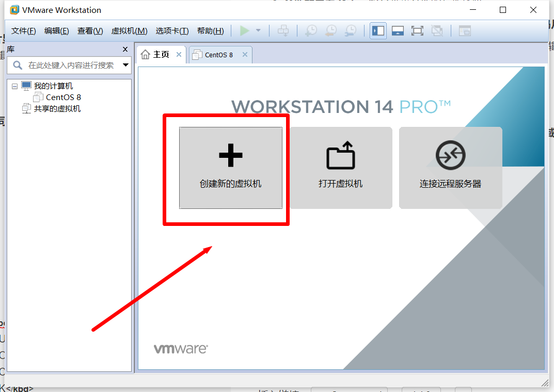Open the 文件(F) menu

[23, 31]
